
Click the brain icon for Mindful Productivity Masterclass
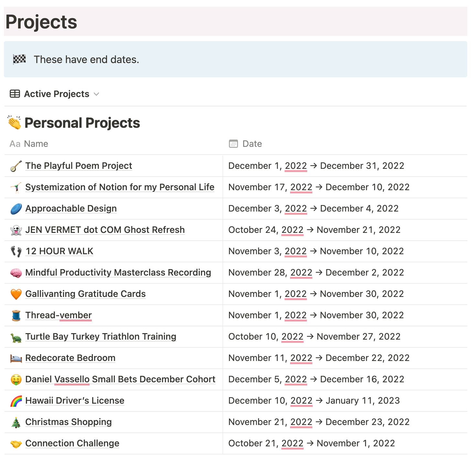(x=16, y=273)
